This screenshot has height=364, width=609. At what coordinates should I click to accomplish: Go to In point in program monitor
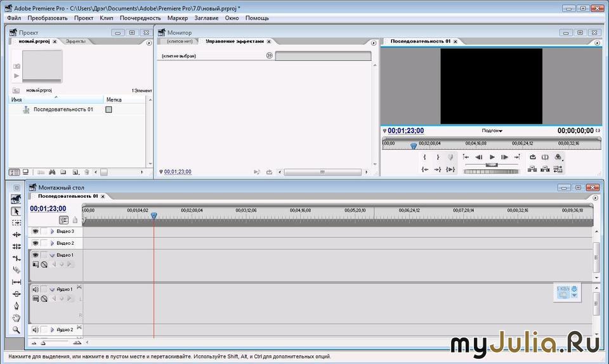click(x=425, y=169)
